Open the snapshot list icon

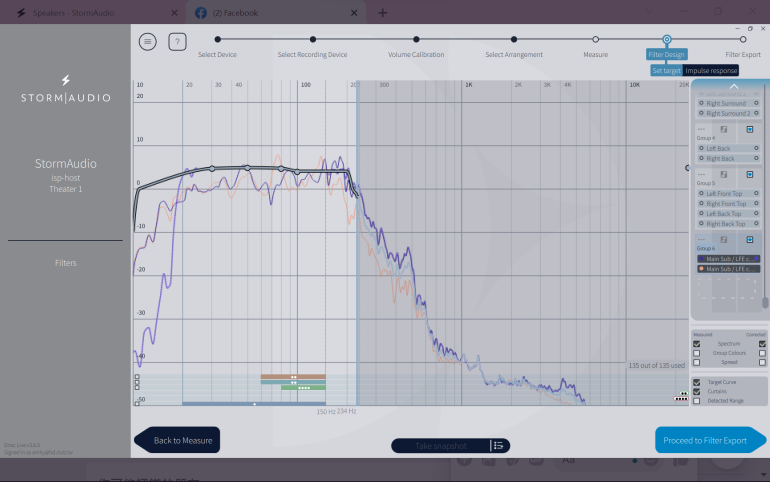pyautogui.click(x=498, y=445)
